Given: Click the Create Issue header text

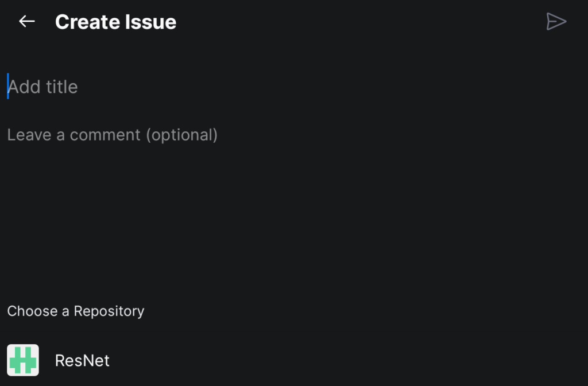Looking at the screenshot, I should [115, 21].
